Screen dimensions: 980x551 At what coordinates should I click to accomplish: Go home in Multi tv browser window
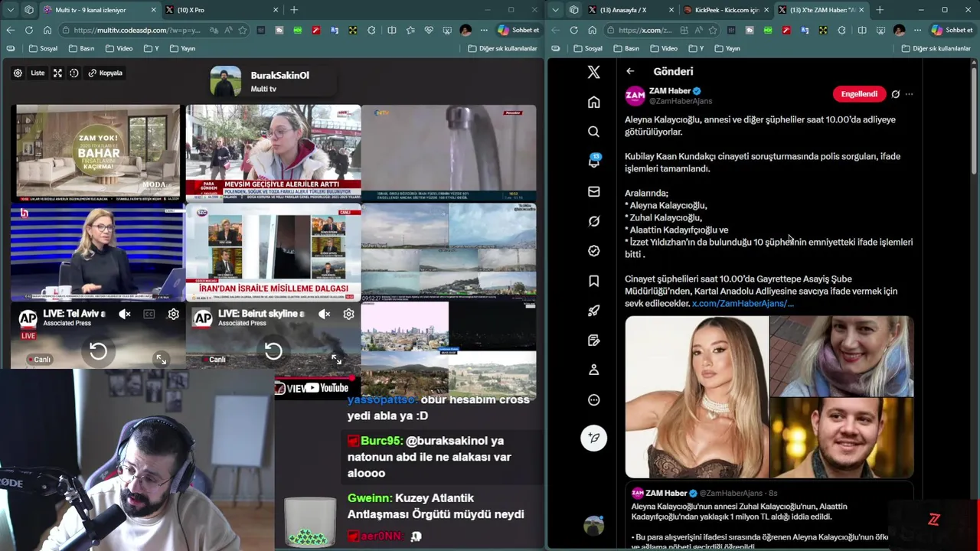coord(47,30)
